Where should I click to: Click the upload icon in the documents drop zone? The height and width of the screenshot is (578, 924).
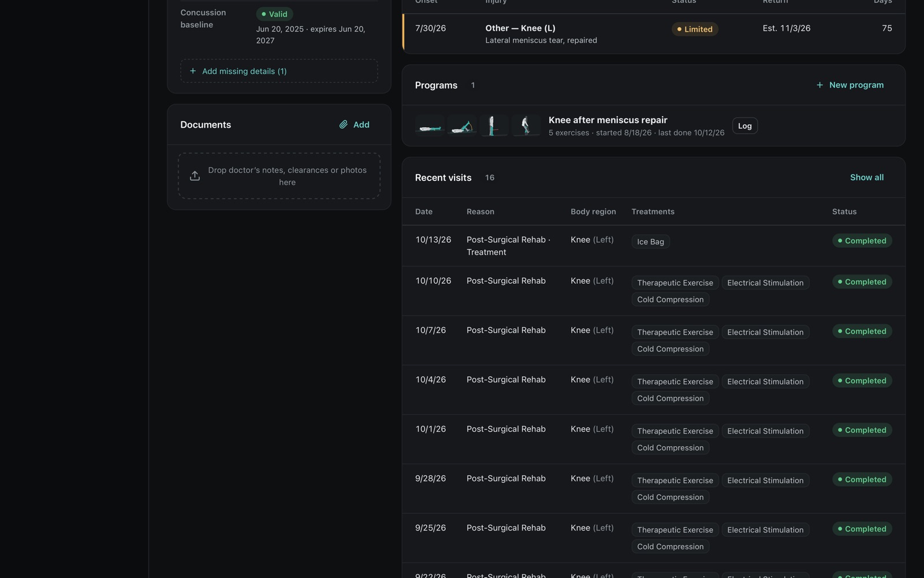pyautogui.click(x=195, y=176)
